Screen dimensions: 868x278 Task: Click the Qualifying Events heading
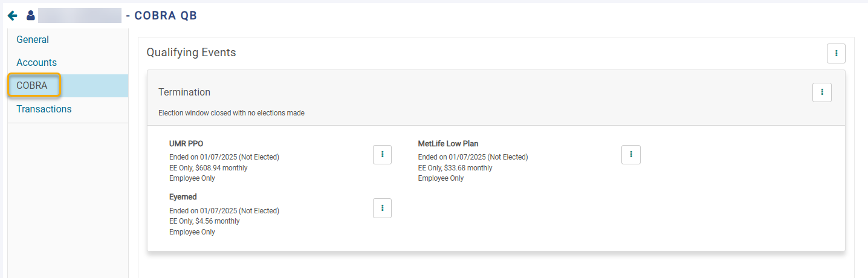point(191,53)
